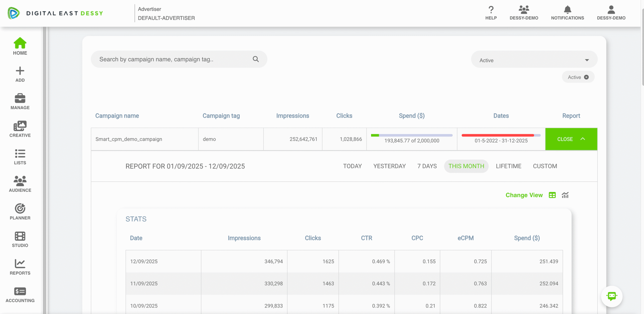Choose the Custom date range

tap(545, 166)
